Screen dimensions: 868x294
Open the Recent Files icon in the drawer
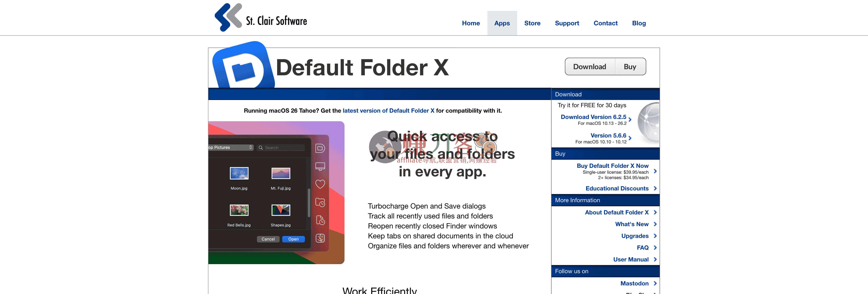320,220
